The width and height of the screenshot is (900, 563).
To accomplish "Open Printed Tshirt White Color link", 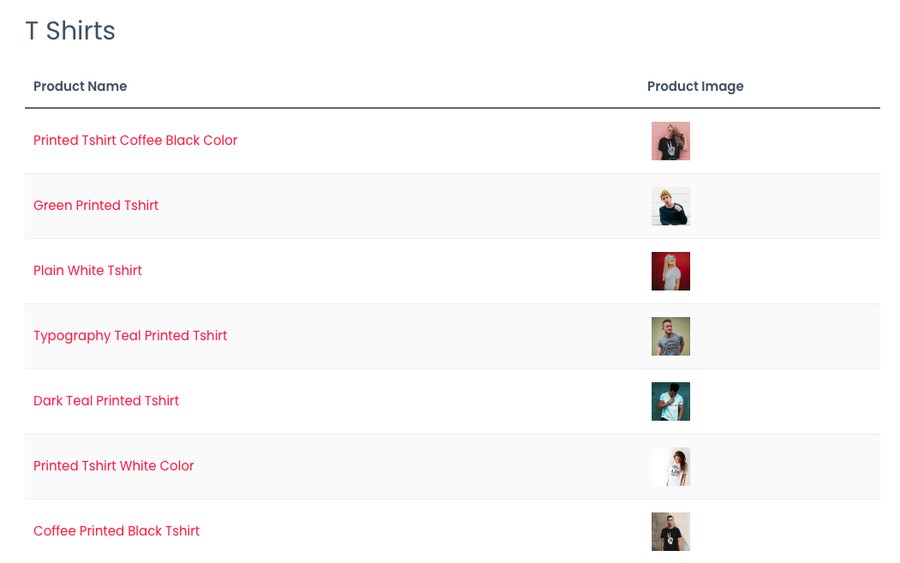I will 114,466.
